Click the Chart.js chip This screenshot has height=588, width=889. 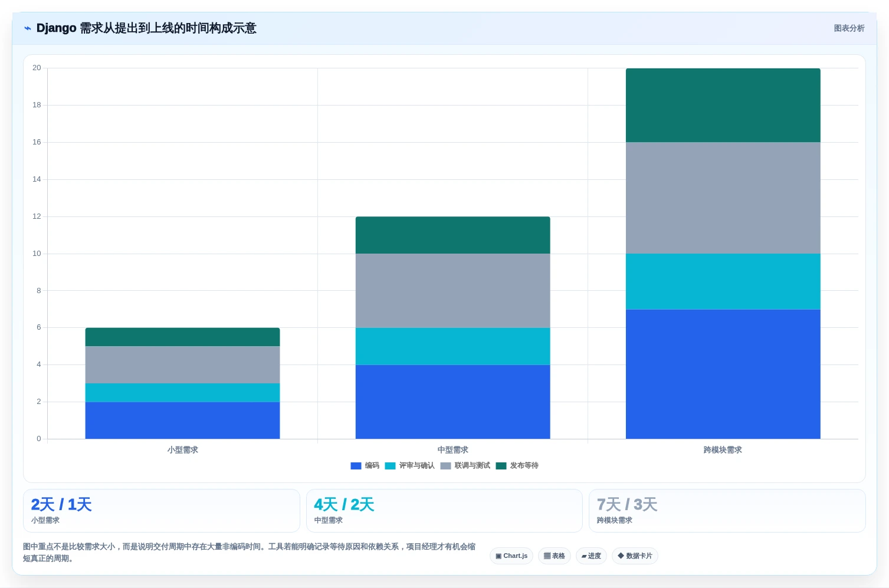(x=511, y=556)
